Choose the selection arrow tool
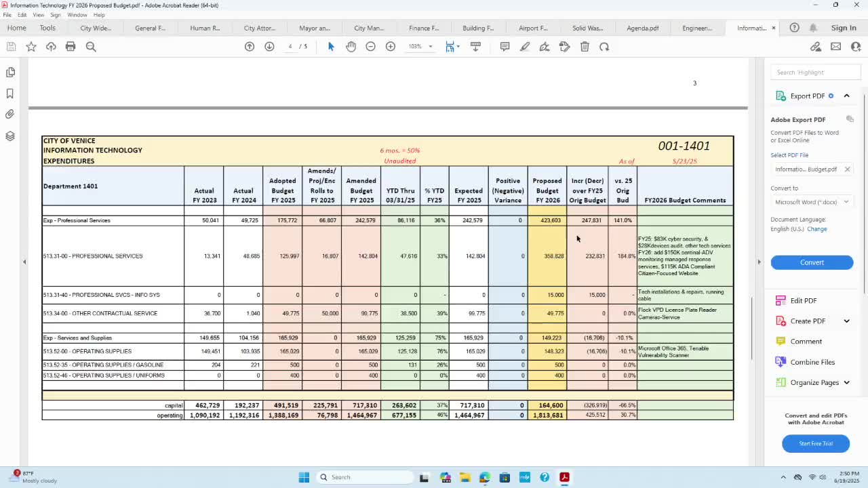The width and height of the screenshot is (868, 488). click(x=331, y=46)
